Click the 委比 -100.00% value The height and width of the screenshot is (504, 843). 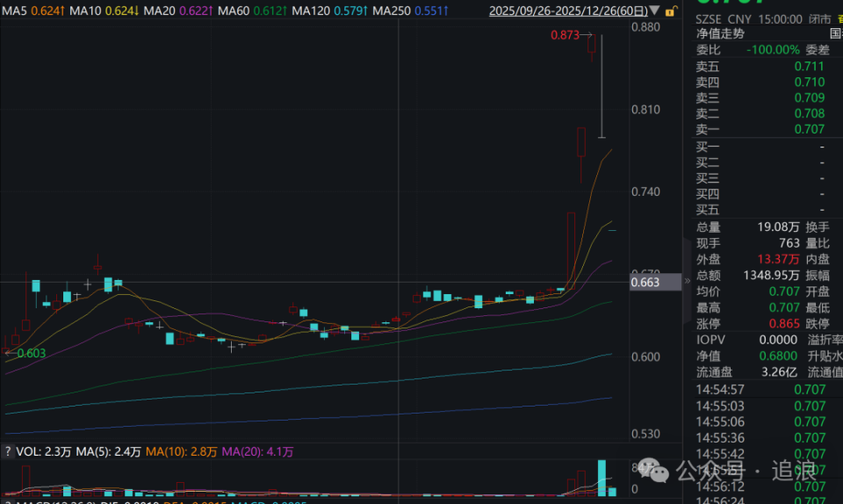click(773, 50)
